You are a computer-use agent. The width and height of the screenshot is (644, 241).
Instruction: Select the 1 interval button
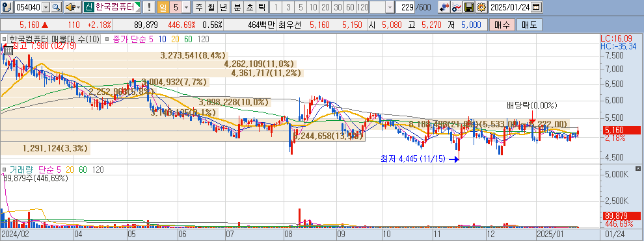276,7
